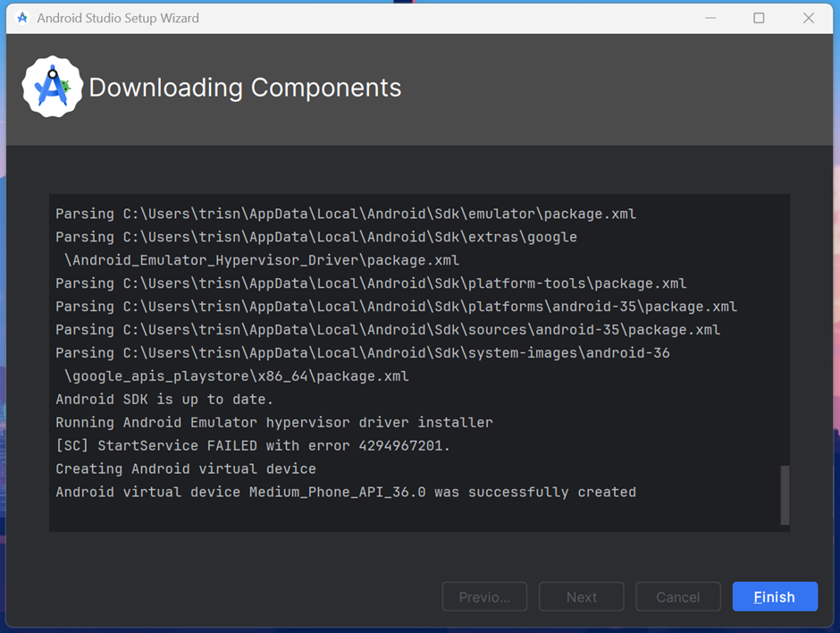Viewport: 840px width, 633px height.
Task: Click the google_apis_playstore\x86_64\package.xml line
Action: click(x=237, y=376)
